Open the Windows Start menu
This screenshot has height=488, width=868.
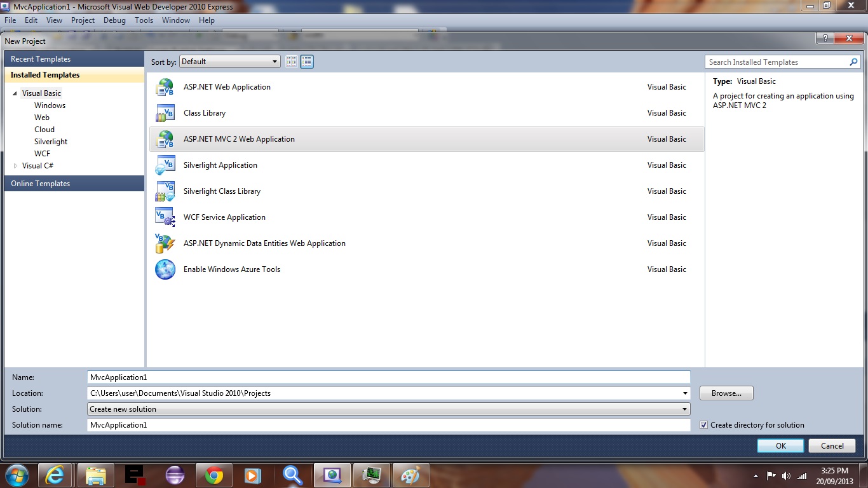[x=17, y=475]
